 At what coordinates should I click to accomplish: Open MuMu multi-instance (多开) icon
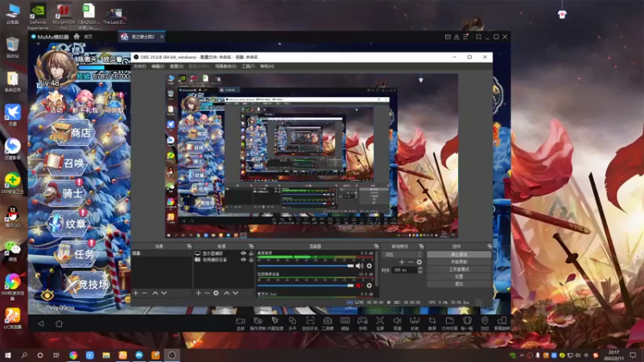[292, 320]
